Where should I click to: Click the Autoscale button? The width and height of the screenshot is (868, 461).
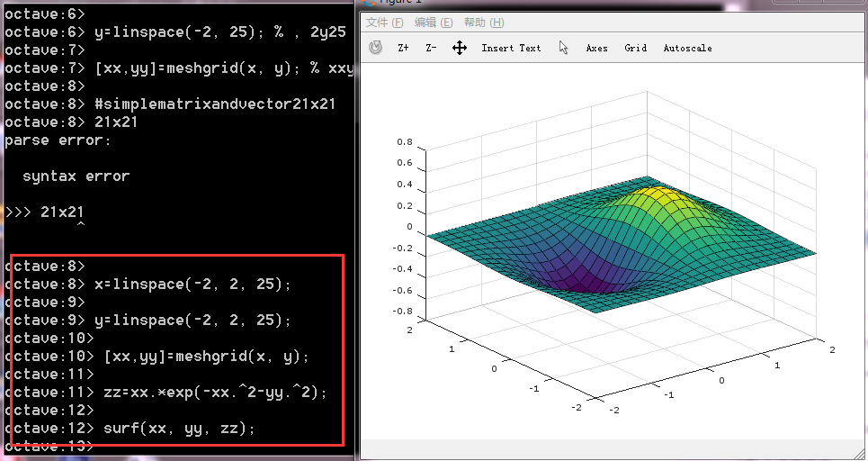(x=687, y=49)
